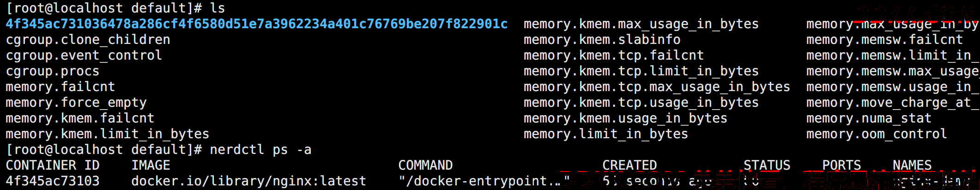980x190 pixels.
Task: Click memory.limit_in_bytes in middle column
Action: 606,134
